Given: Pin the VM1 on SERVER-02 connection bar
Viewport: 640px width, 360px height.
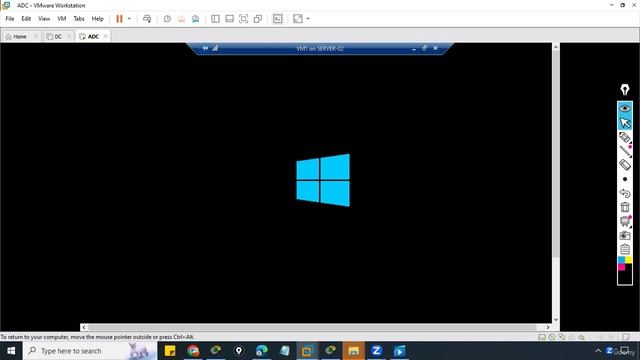Looking at the screenshot, I should click(x=205, y=48).
